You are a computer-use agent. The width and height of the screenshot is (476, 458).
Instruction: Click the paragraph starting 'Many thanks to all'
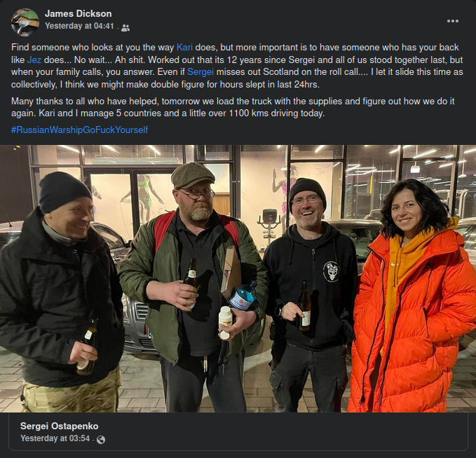coord(233,107)
